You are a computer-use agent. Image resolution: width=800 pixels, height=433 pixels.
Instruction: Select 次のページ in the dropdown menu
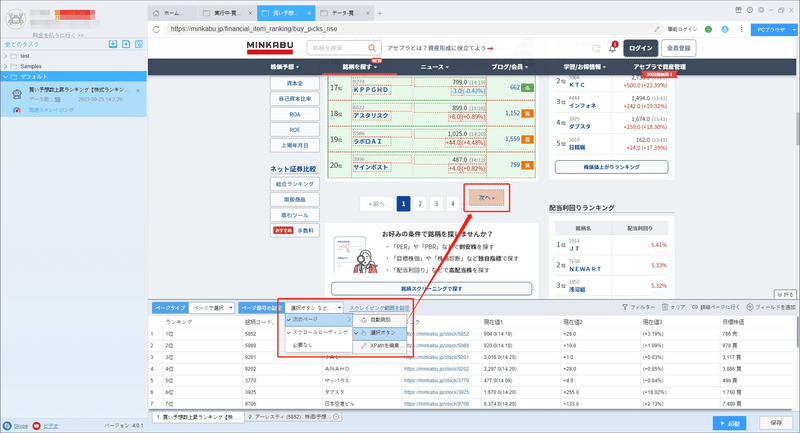[x=319, y=319]
